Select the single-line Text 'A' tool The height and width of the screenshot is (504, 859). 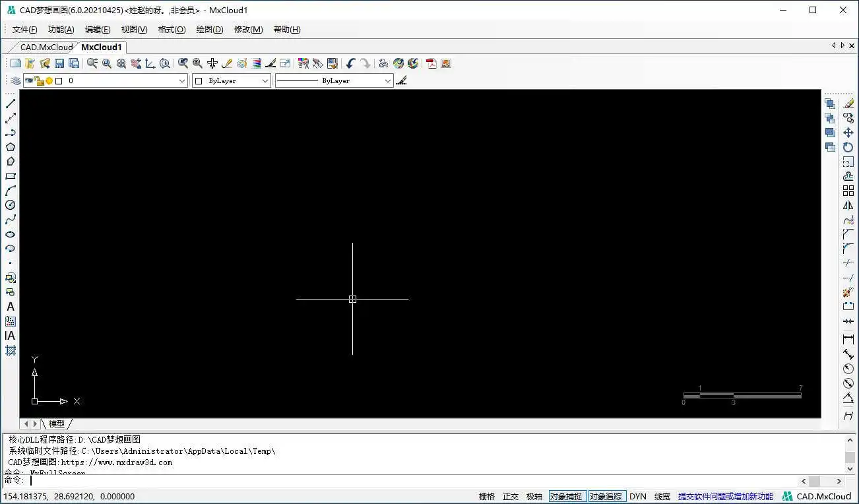(x=11, y=307)
